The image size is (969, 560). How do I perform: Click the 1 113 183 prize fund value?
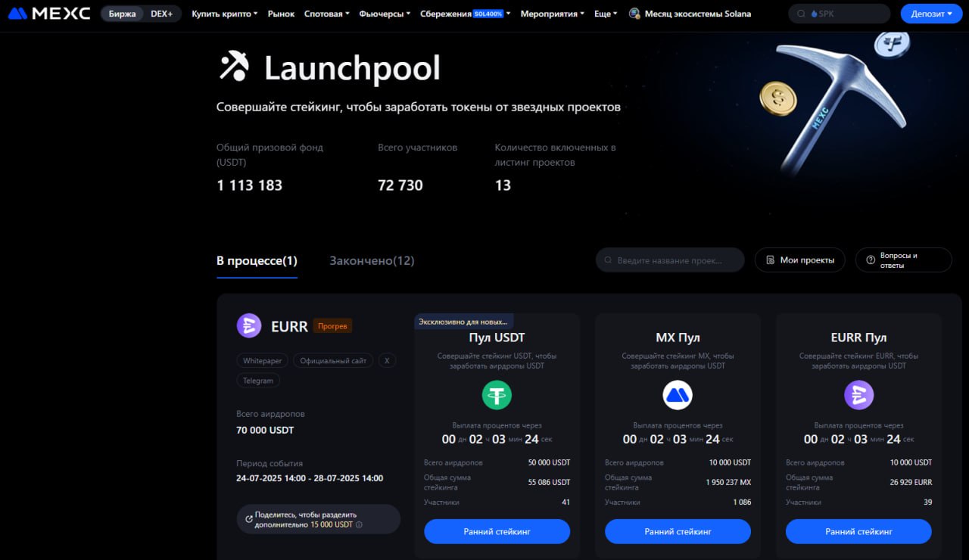click(x=249, y=185)
